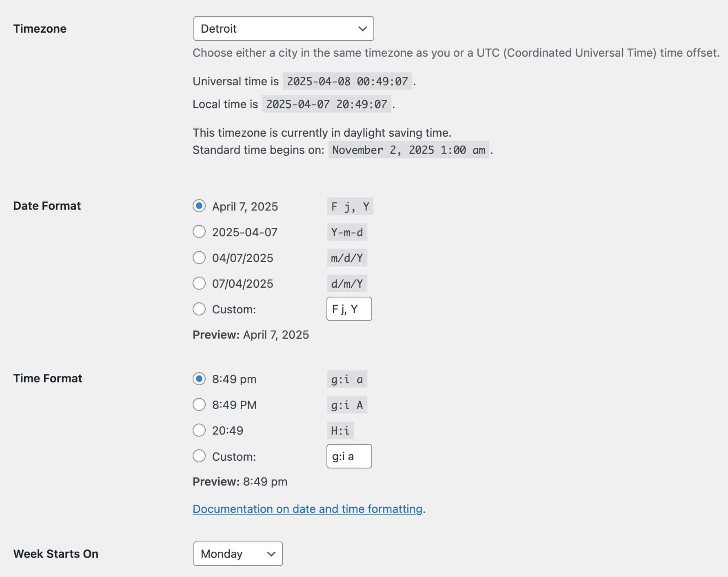Choose the 2025-04-07 date format option
The height and width of the screenshot is (577, 728).
[x=199, y=232]
